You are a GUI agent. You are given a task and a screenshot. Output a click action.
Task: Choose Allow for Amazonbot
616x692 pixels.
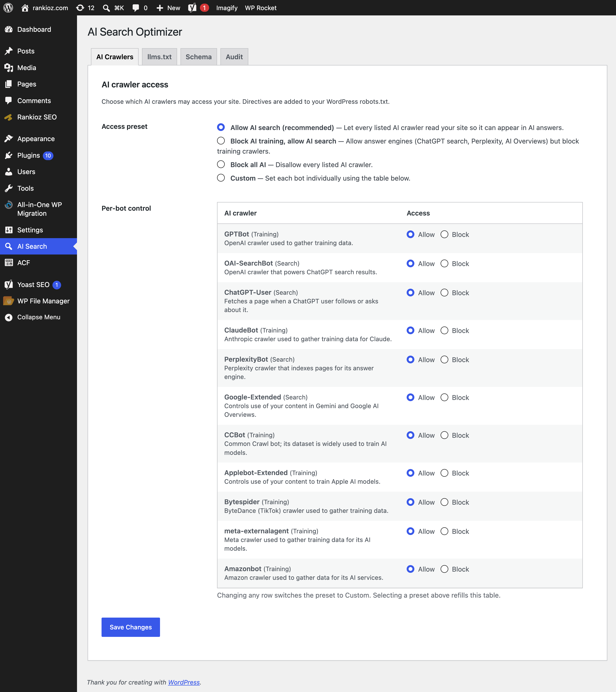[x=411, y=569]
